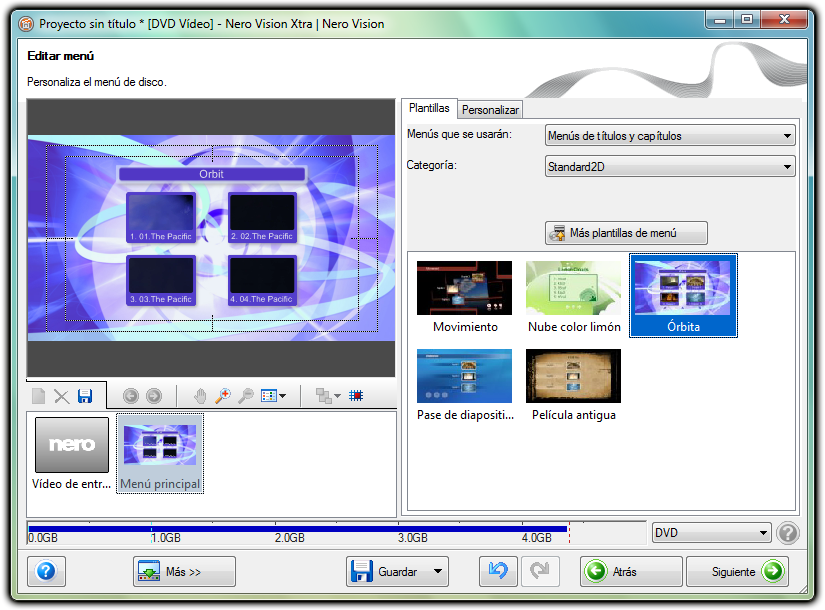Image resolution: width=825 pixels, height=610 pixels.
Task: Maximize the Nero Vision window
Action: 747,20
